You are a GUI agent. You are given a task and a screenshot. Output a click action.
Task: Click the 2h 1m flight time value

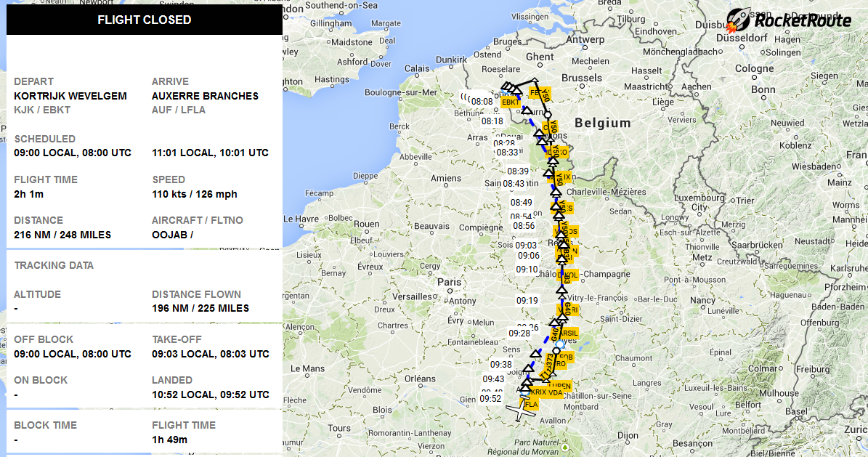click(x=29, y=194)
